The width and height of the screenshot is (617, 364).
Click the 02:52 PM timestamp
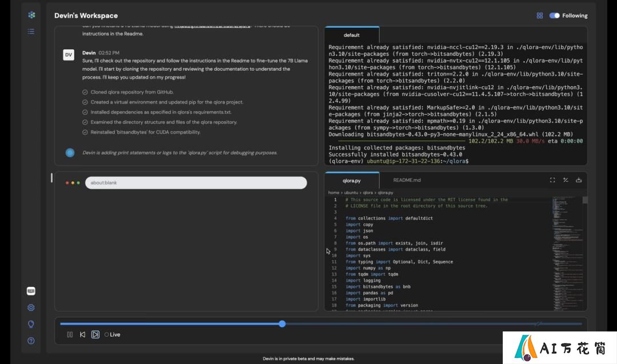point(109,53)
